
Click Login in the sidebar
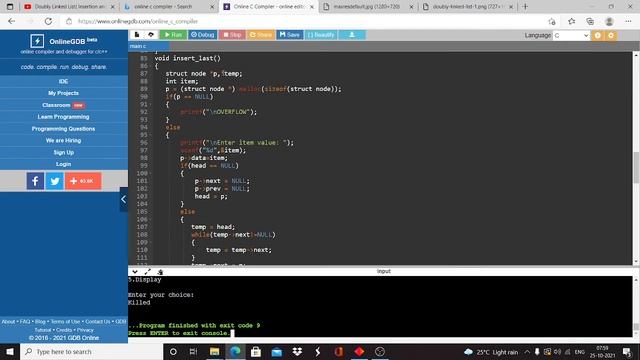[63, 164]
